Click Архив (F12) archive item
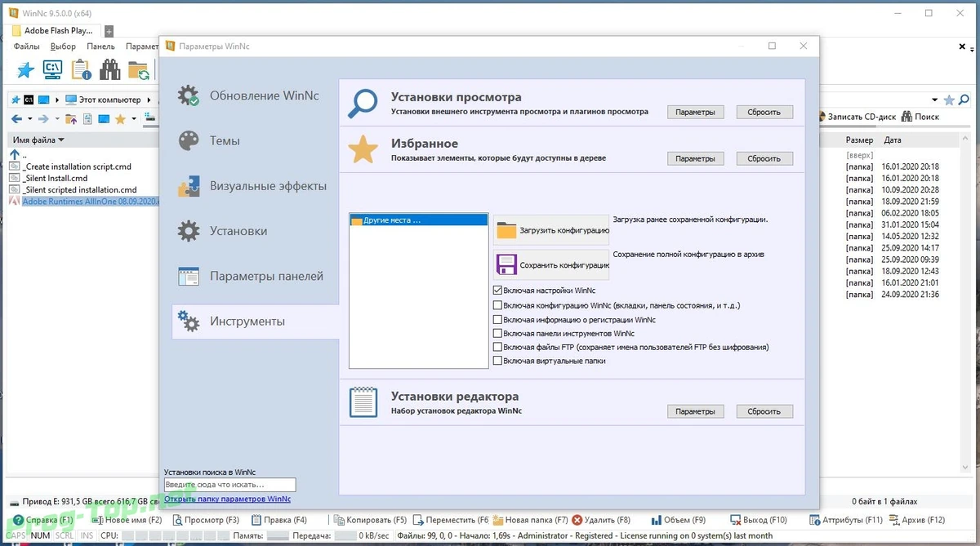Screen dimensions: 980x546 tap(916, 520)
